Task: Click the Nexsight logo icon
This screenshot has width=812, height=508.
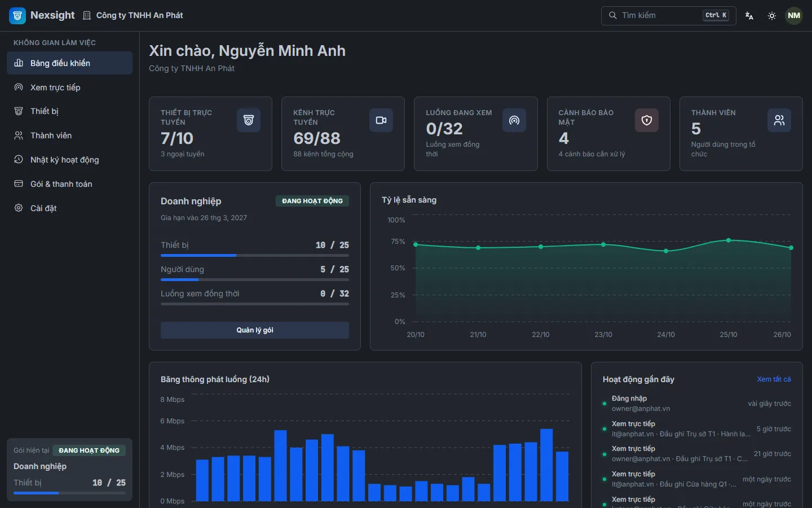Action: 17,16
